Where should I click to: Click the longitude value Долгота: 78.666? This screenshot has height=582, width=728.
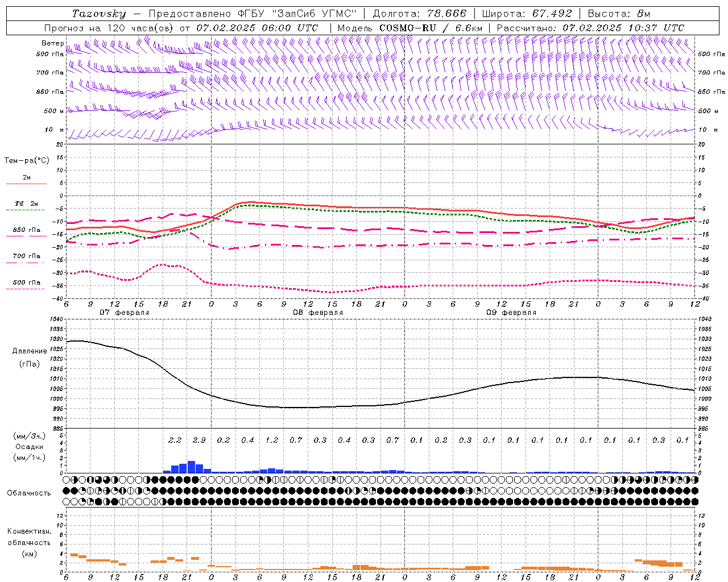[419, 14]
